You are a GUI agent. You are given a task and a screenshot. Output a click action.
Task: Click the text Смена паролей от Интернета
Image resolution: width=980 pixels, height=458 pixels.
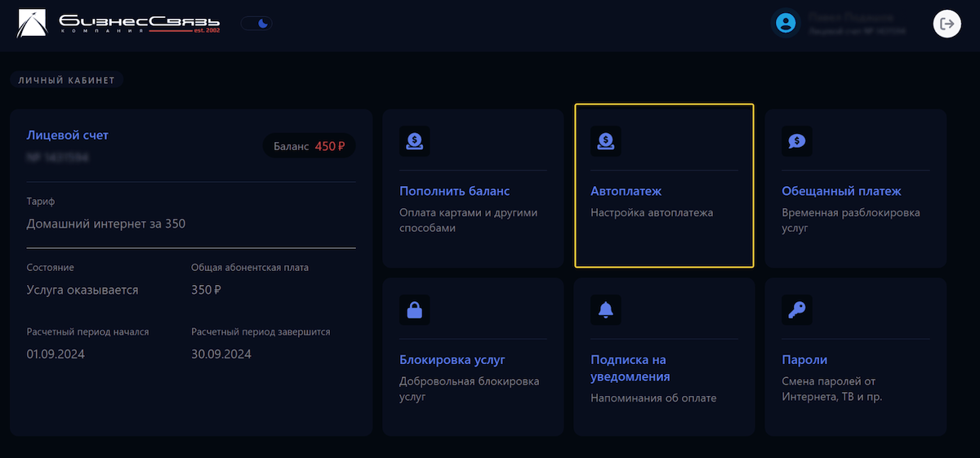(x=832, y=389)
